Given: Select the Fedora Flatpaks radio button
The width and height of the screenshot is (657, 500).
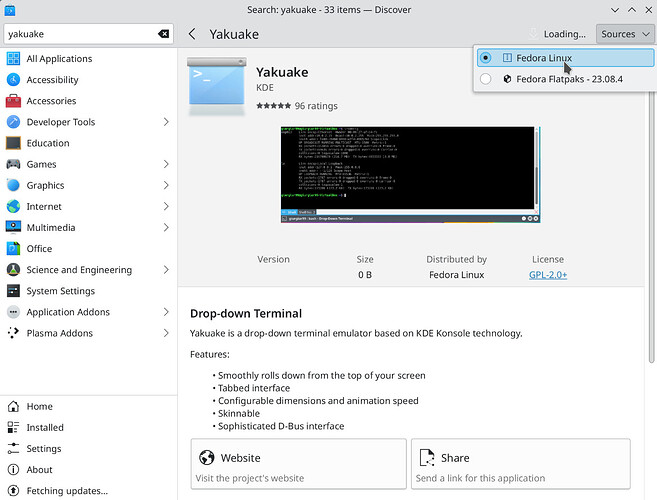Looking at the screenshot, I should pyautogui.click(x=485, y=79).
